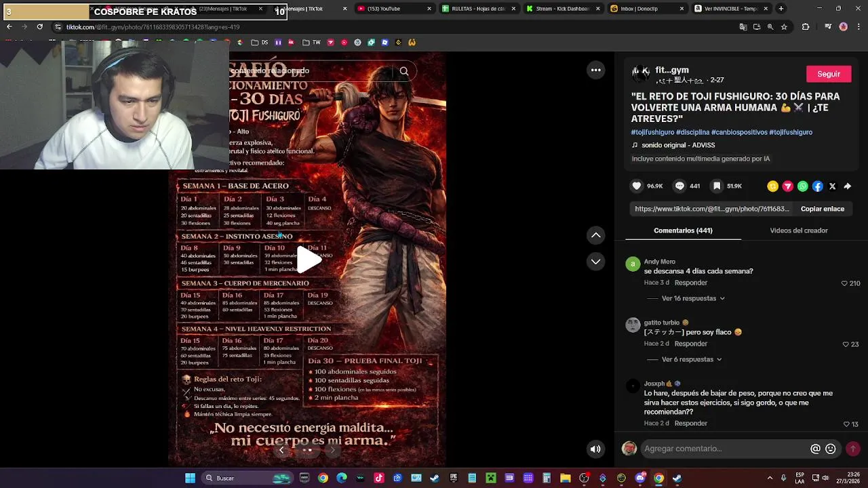Like the fit...gym post with heart icon
Screen dimensions: 868x488
click(637, 186)
